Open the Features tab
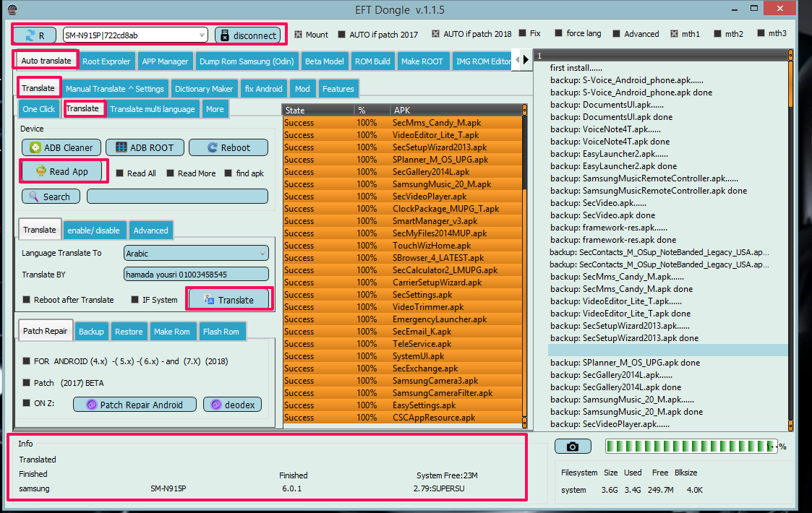 pos(338,89)
